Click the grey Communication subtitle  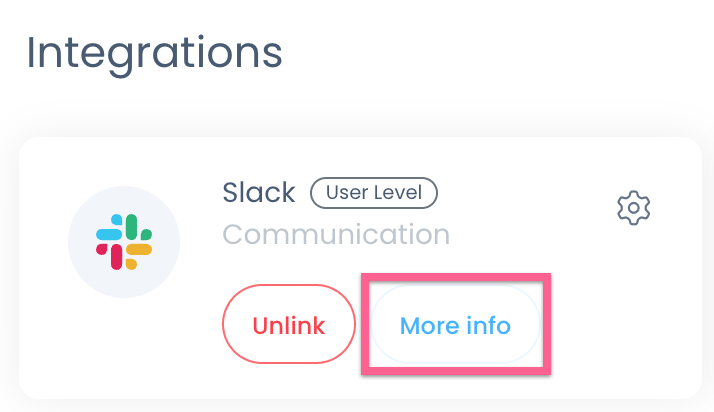(x=336, y=235)
